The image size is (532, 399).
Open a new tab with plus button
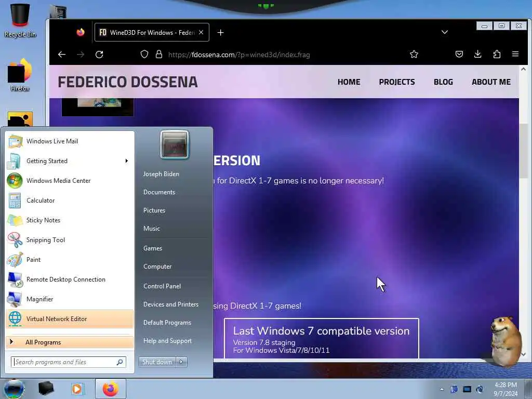coord(220,33)
